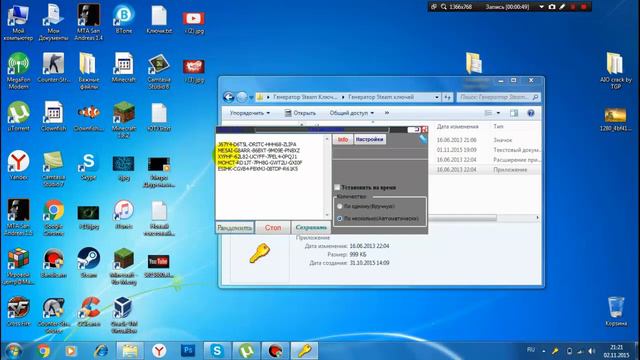Viewport: 640px width, 360px height.
Task: Select the row with Текстовый докум... type
Action: click(486, 150)
